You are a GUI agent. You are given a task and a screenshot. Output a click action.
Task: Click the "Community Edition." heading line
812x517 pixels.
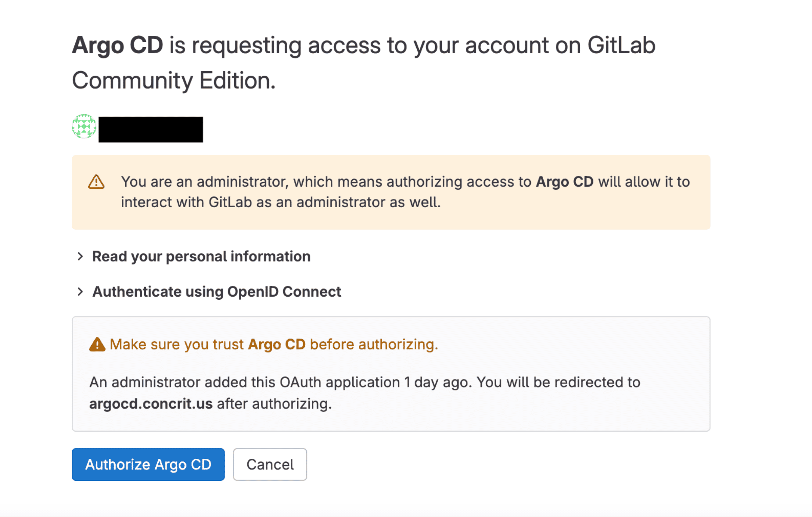(x=174, y=80)
